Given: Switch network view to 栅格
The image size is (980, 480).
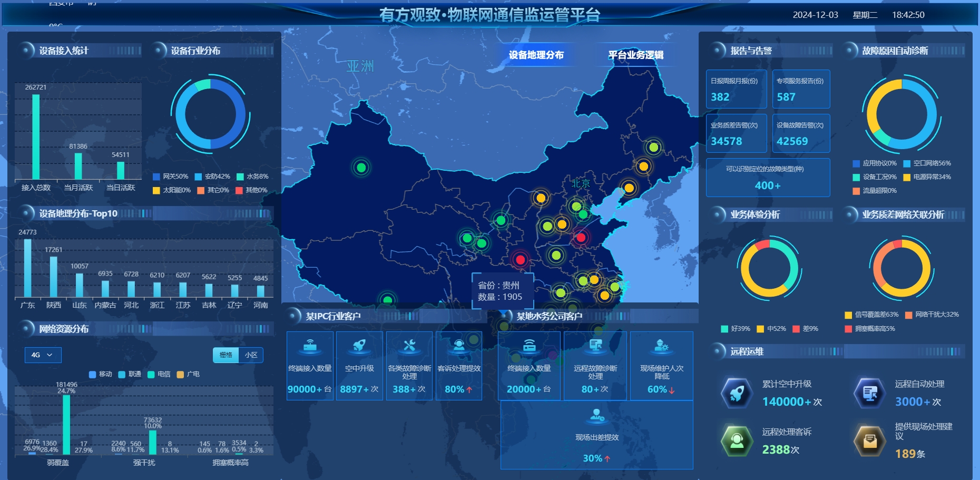Looking at the screenshot, I should click(226, 355).
